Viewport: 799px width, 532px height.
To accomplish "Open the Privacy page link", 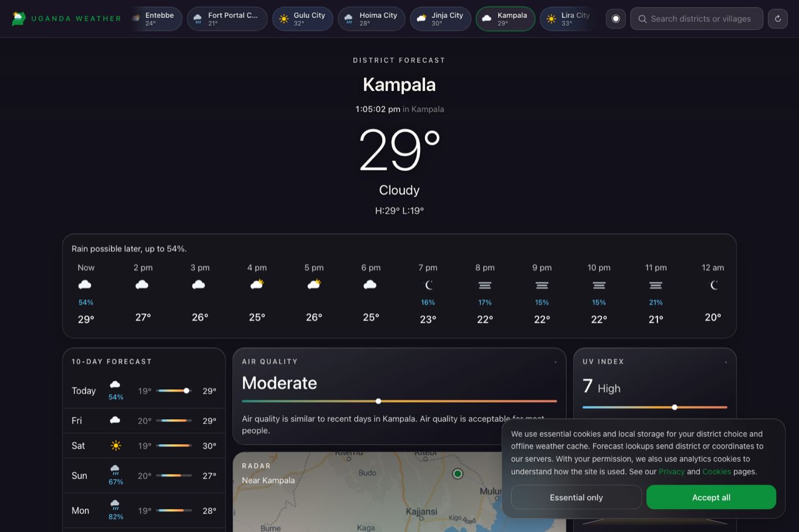I will (x=672, y=472).
